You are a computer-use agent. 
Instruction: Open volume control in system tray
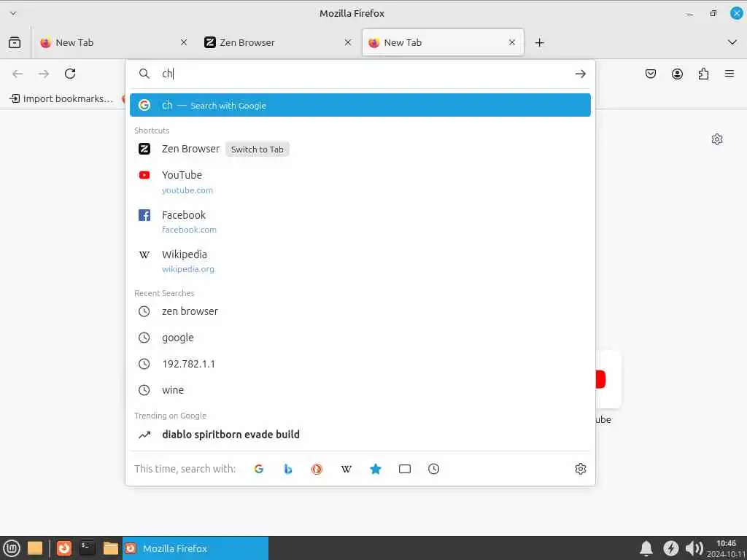click(694, 548)
